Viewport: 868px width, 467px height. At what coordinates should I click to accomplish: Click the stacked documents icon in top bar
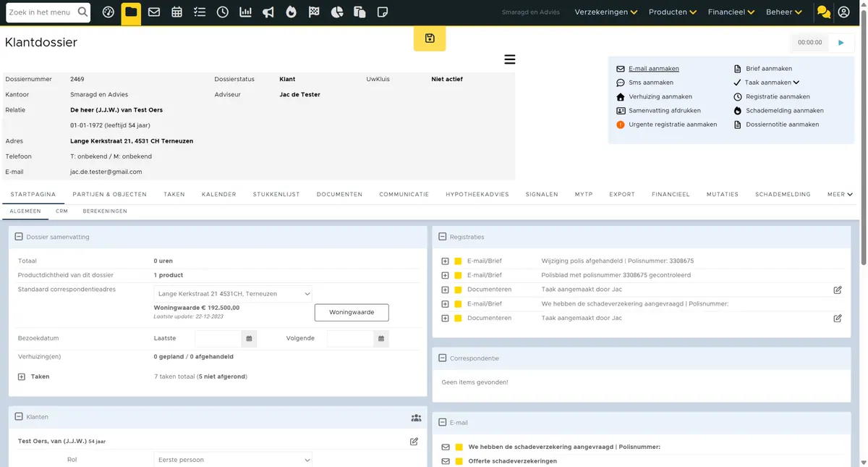point(359,12)
